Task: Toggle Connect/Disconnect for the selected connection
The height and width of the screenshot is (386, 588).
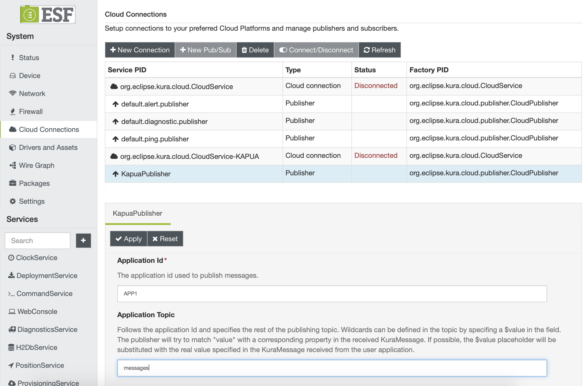Action: pyautogui.click(x=316, y=50)
